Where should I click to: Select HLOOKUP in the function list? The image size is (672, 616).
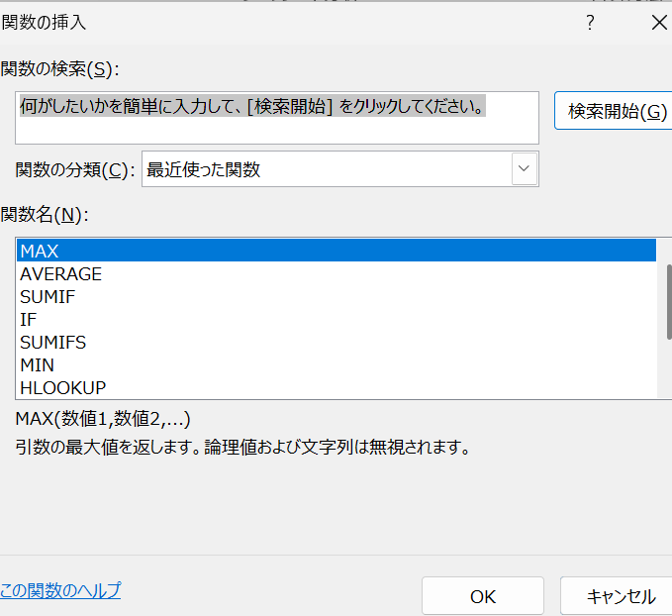pos(63,388)
